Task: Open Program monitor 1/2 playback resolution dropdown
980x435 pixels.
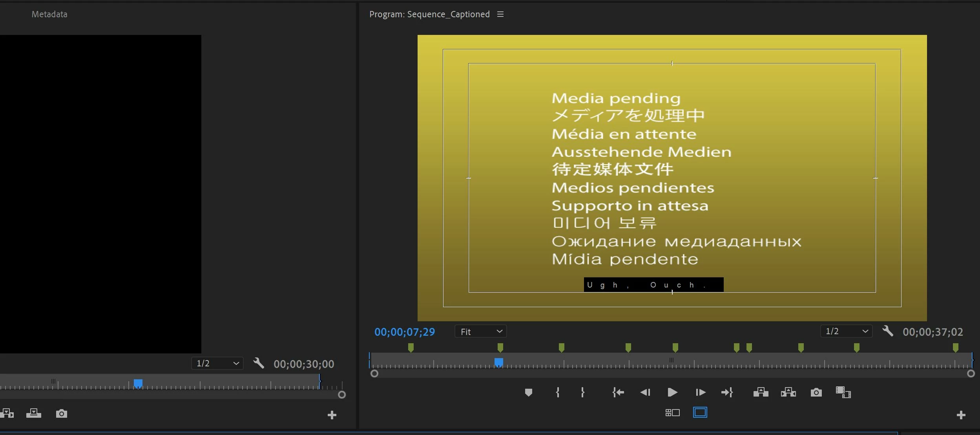Action: click(x=846, y=331)
